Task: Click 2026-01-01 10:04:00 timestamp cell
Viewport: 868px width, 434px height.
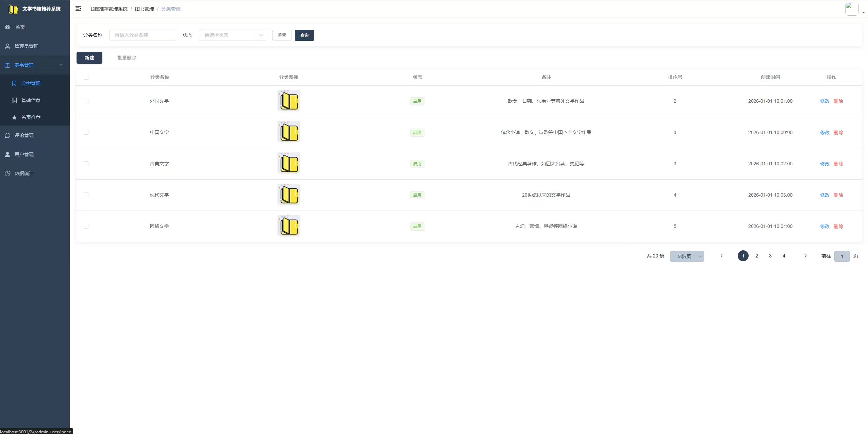Action: pyautogui.click(x=770, y=226)
